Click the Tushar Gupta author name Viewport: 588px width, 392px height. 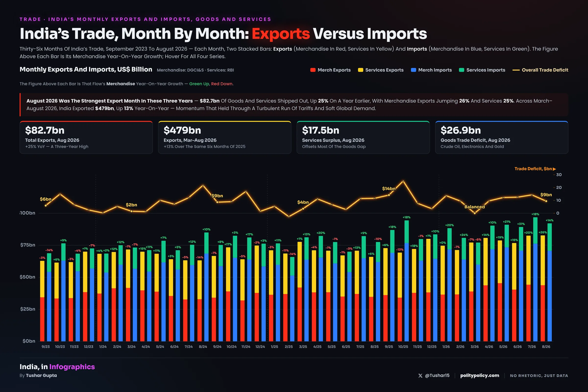[x=41, y=376]
